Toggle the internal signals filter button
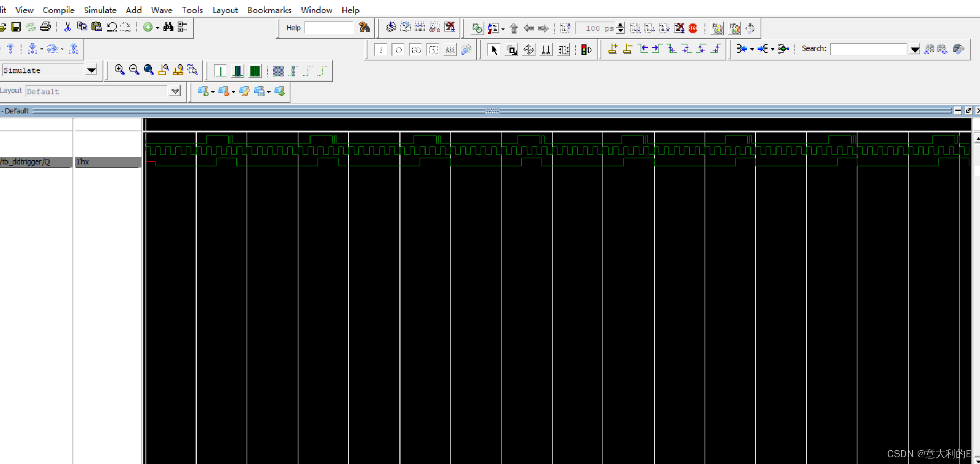The height and width of the screenshot is (464, 980). click(x=433, y=50)
